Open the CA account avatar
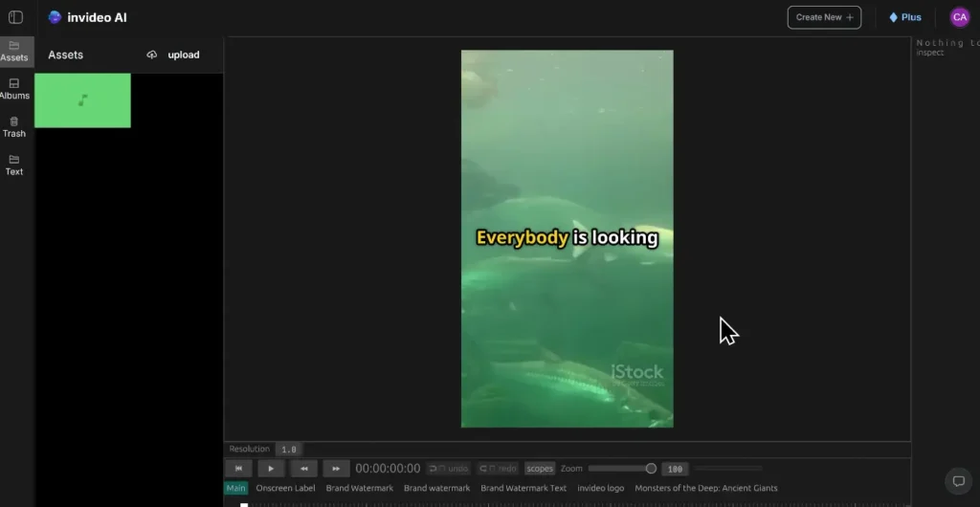The width and height of the screenshot is (980, 507). [x=959, y=17]
